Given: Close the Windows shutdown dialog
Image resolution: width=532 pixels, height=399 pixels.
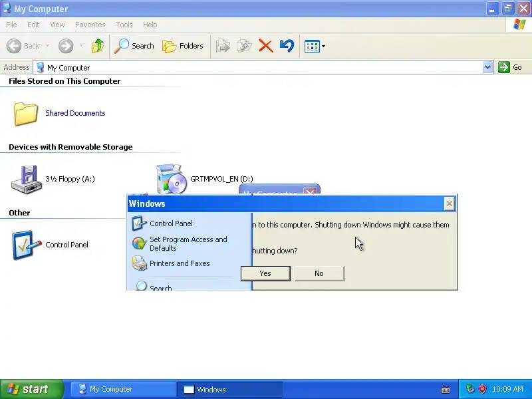Looking at the screenshot, I should 450,203.
